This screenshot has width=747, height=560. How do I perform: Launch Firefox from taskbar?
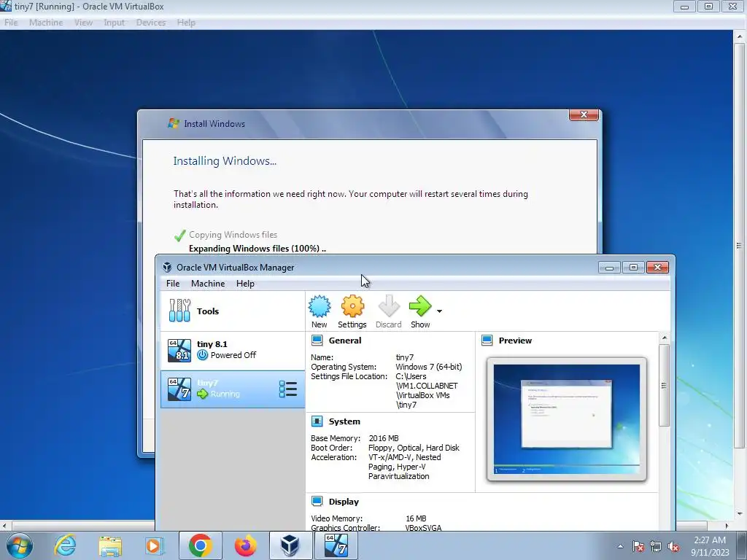(245, 545)
